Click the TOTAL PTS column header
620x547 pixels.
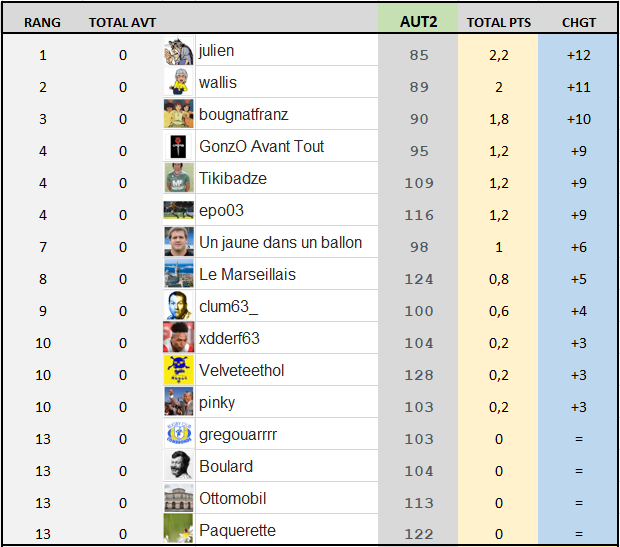pos(498,21)
